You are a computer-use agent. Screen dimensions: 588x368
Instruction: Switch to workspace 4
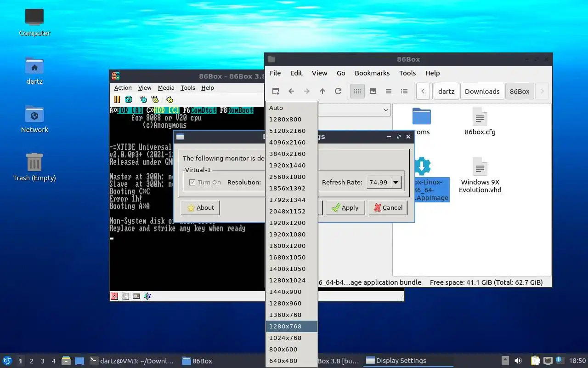[53, 361]
